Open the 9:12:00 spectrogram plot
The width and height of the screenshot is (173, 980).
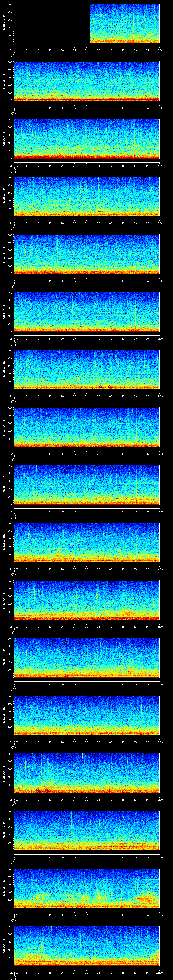(x=87, y=485)
